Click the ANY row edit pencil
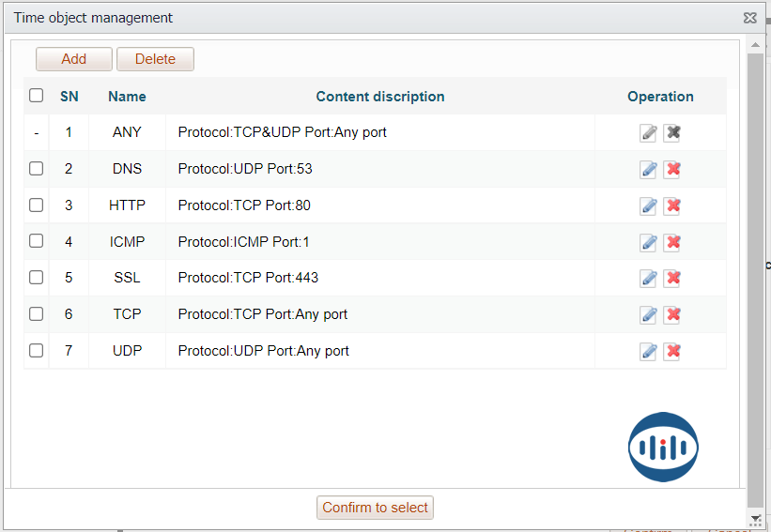The image size is (771, 532). pos(648,132)
